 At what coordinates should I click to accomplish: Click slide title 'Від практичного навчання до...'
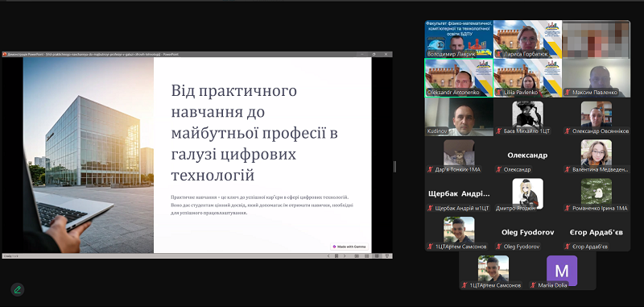point(254,133)
